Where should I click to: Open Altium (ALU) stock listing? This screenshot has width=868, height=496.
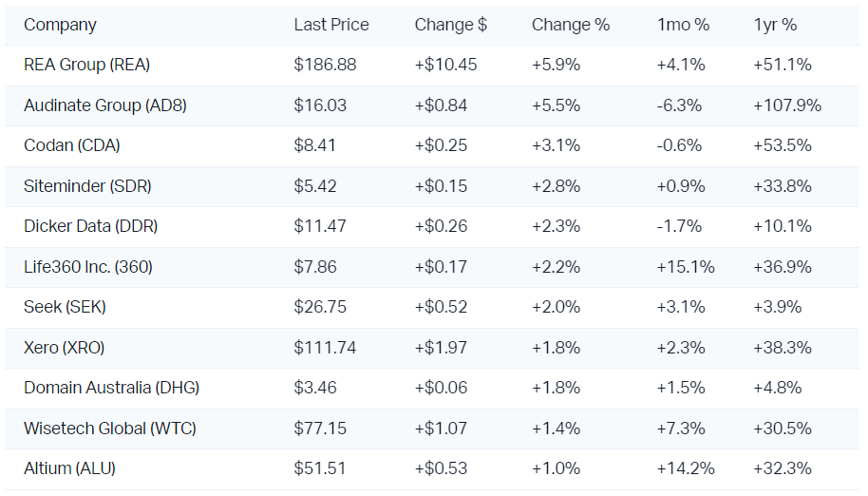[x=69, y=468]
